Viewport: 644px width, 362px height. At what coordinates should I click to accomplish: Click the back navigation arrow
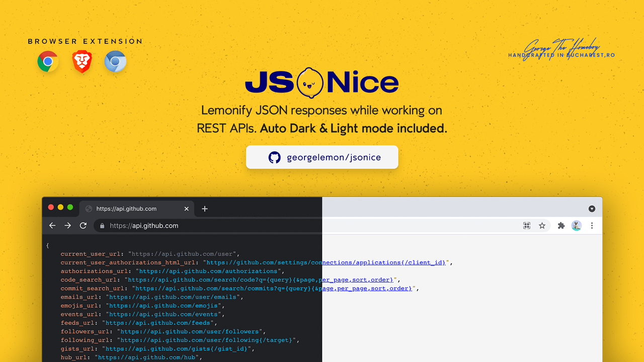pyautogui.click(x=52, y=226)
